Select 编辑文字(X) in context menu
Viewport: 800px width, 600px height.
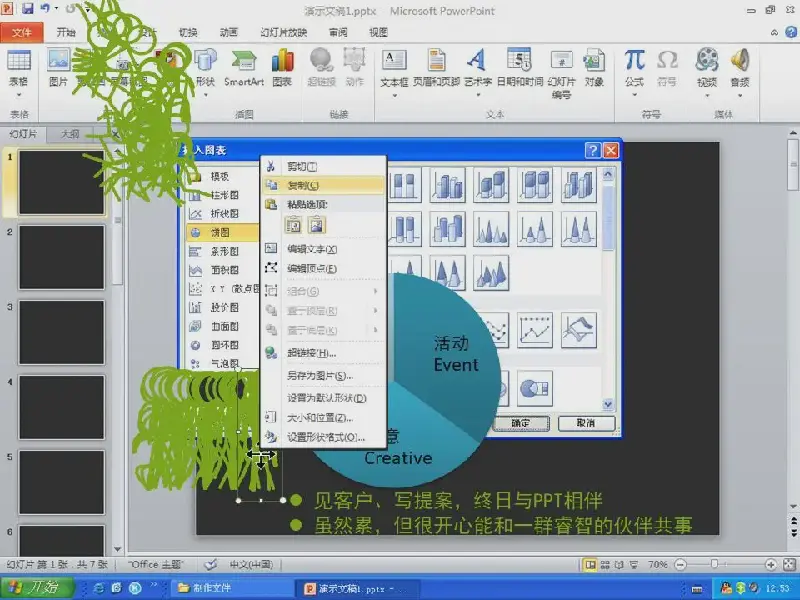click(x=323, y=249)
